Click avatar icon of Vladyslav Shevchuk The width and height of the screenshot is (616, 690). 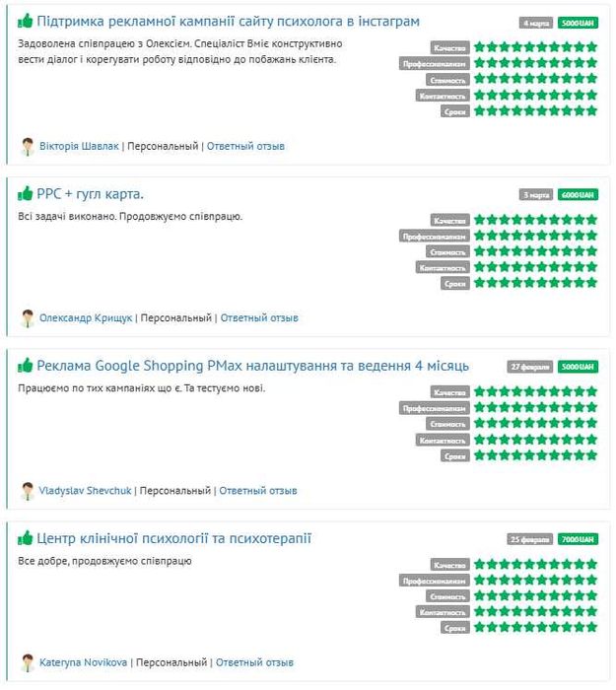28,491
